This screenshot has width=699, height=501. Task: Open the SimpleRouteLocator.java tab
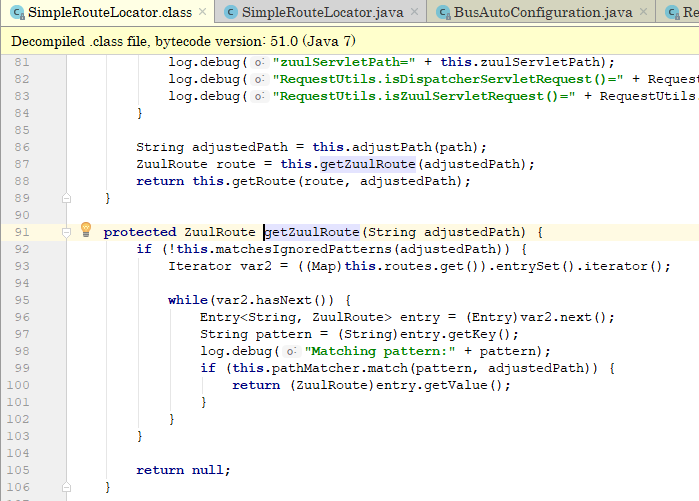(x=323, y=12)
